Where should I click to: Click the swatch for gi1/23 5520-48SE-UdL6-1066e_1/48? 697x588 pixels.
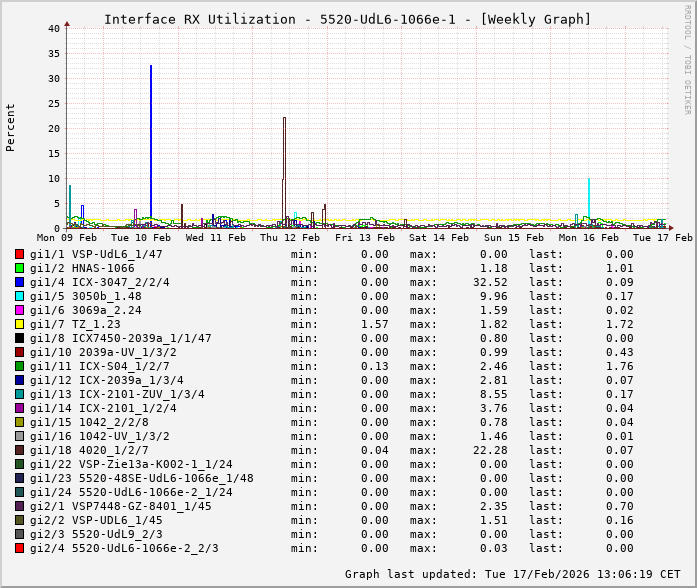click(19, 478)
